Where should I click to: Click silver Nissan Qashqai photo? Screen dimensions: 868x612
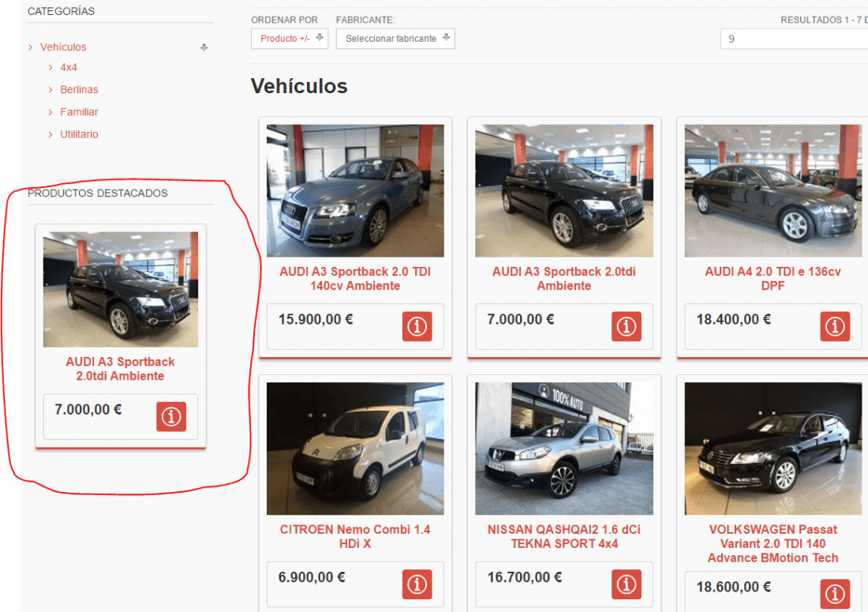tap(564, 449)
